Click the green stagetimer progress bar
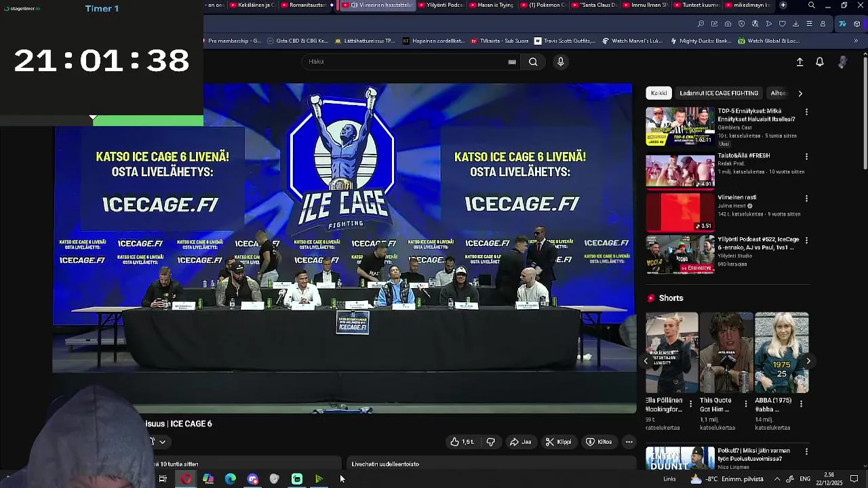This screenshot has height=488, width=868. coord(148,121)
